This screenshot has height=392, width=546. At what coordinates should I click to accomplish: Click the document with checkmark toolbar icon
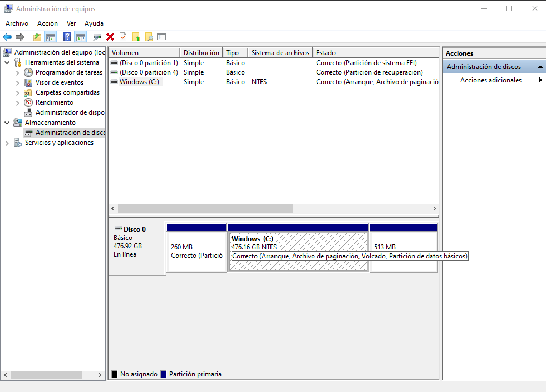pyautogui.click(x=123, y=37)
